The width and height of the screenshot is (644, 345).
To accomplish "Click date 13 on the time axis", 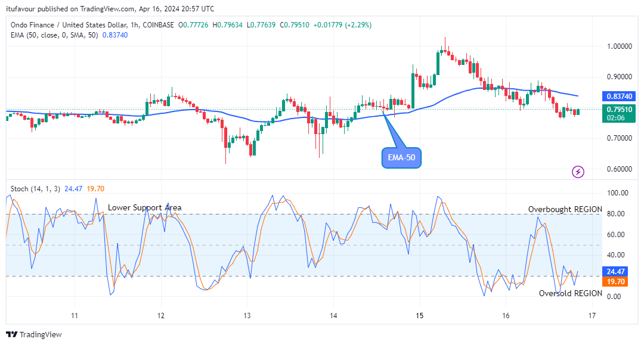I will pos(247,315).
